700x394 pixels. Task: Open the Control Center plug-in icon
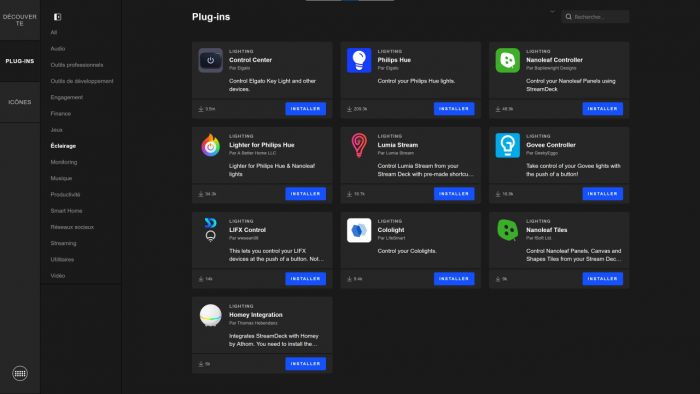coord(210,60)
